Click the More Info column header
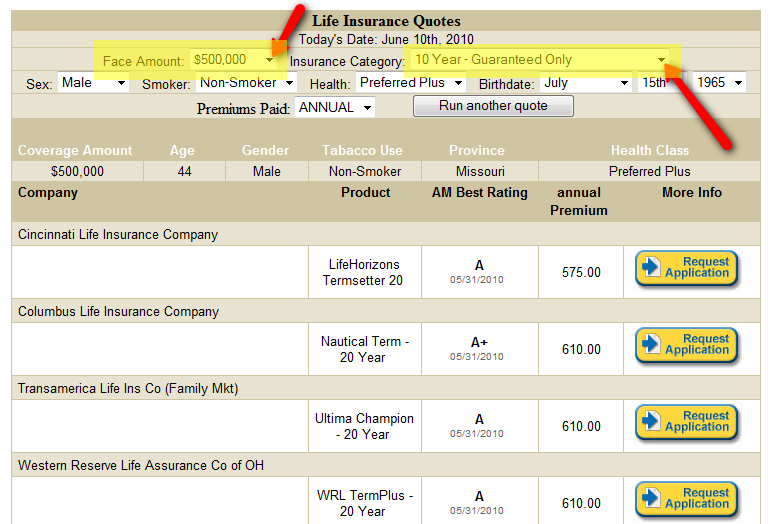771x524 pixels. pyautogui.click(x=692, y=193)
